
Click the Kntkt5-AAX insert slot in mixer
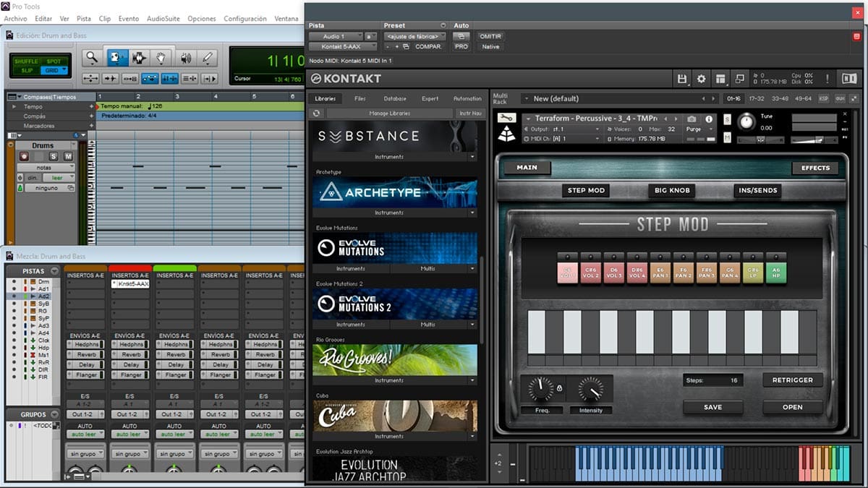click(131, 284)
